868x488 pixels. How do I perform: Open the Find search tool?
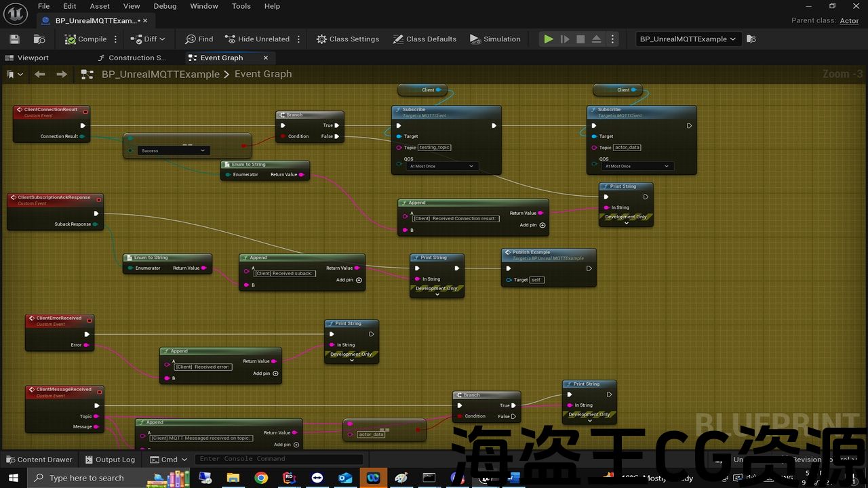tap(199, 39)
